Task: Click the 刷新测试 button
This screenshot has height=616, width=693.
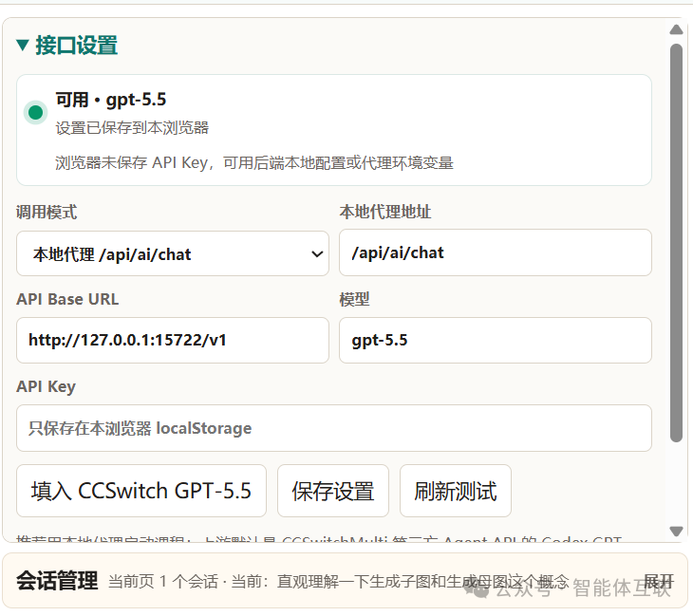Action: pyautogui.click(x=456, y=491)
